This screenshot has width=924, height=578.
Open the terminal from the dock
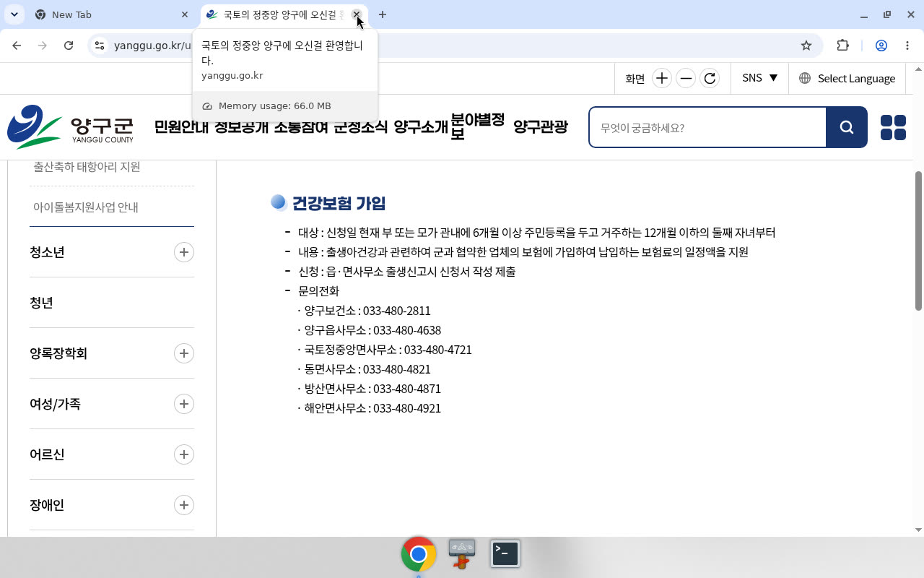click(505, 554)
